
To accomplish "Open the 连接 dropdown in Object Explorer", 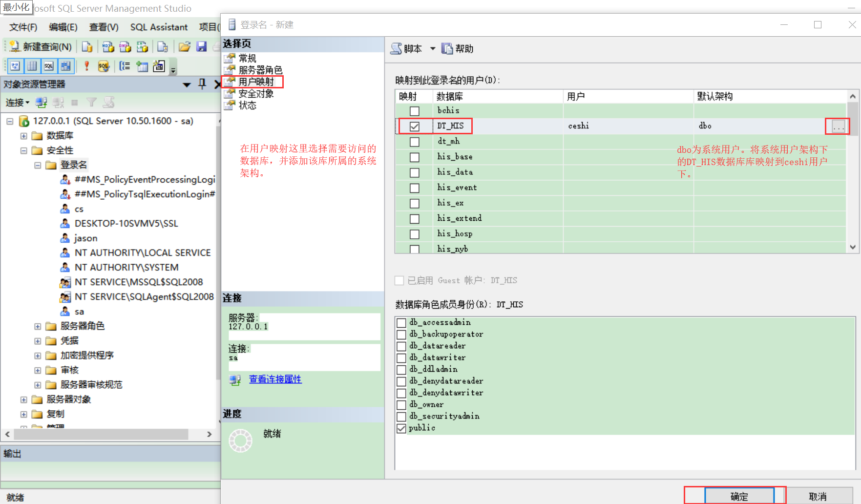I will click(18, 103).
